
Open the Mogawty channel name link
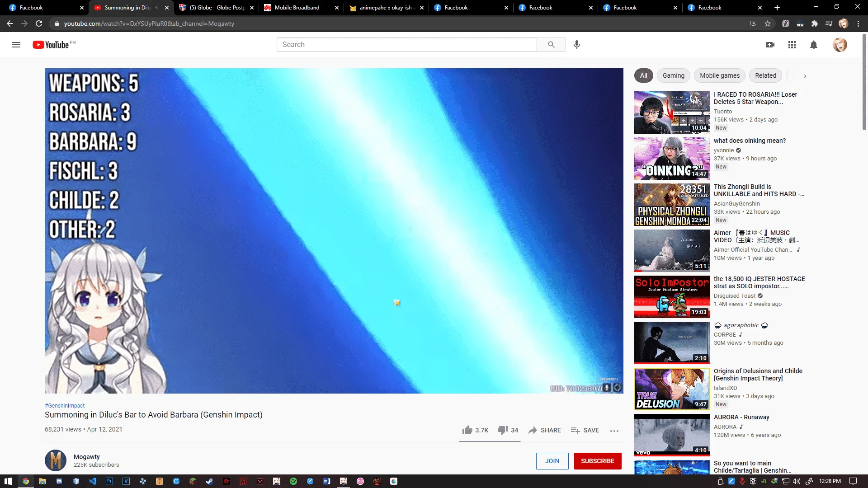(x=87, y=457)
